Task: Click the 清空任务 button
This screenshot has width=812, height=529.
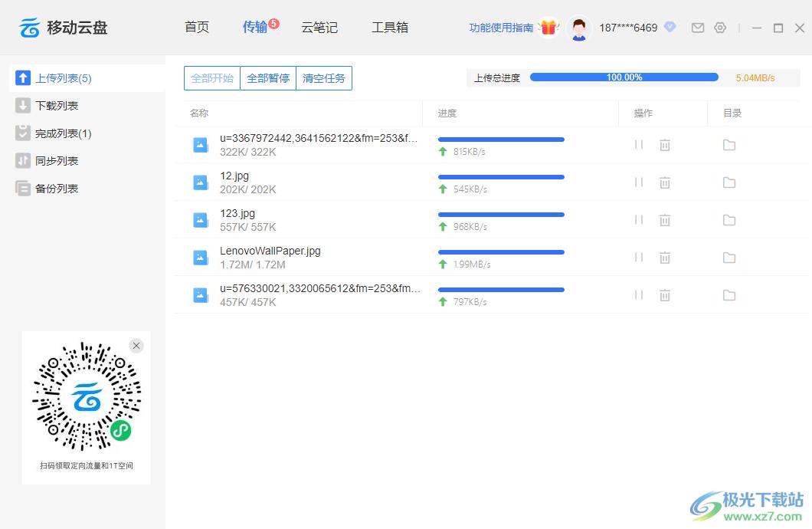Action: pos(324,78)
